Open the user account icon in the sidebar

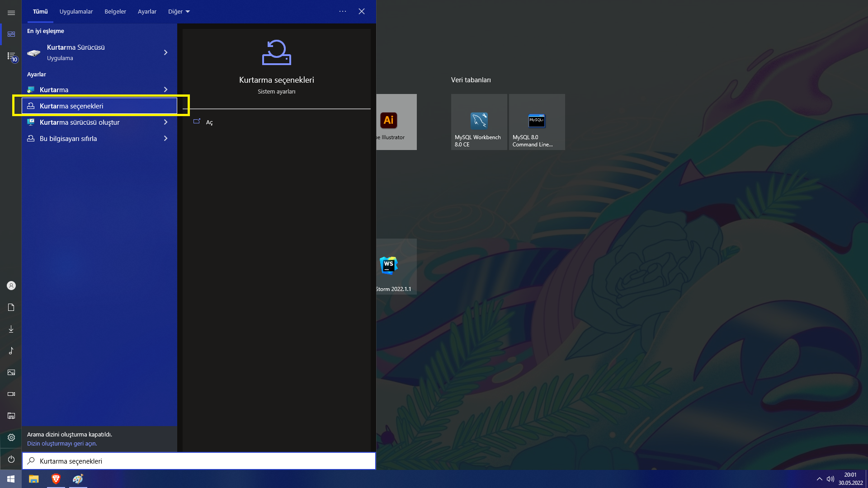[x=11, y=286]
